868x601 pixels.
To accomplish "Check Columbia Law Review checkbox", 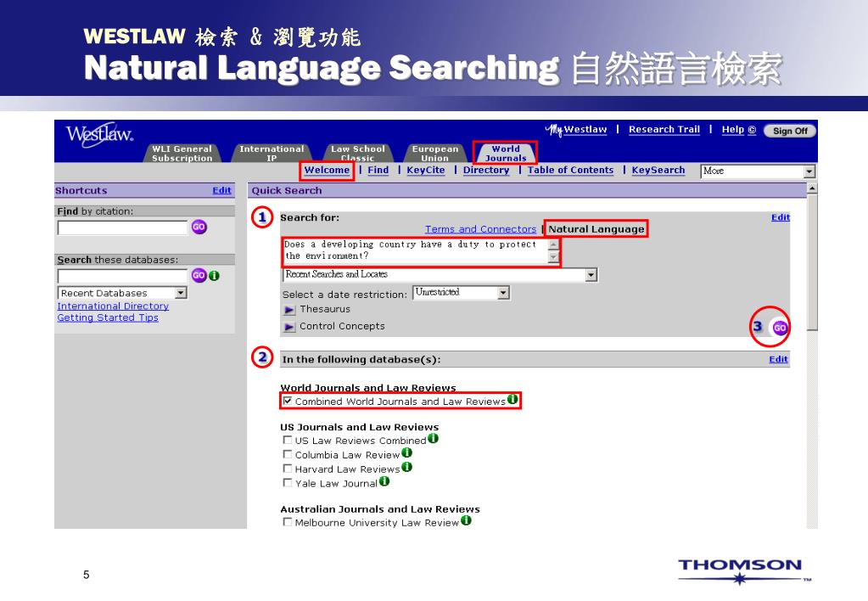I will coord(288,454).
